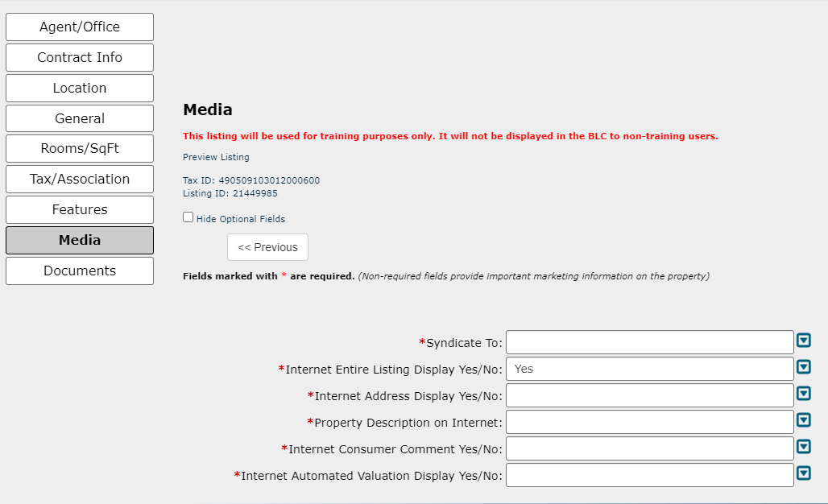Click the "Property Description on Internet:" label
Screen dimensions: 828x504
[405, 423]
